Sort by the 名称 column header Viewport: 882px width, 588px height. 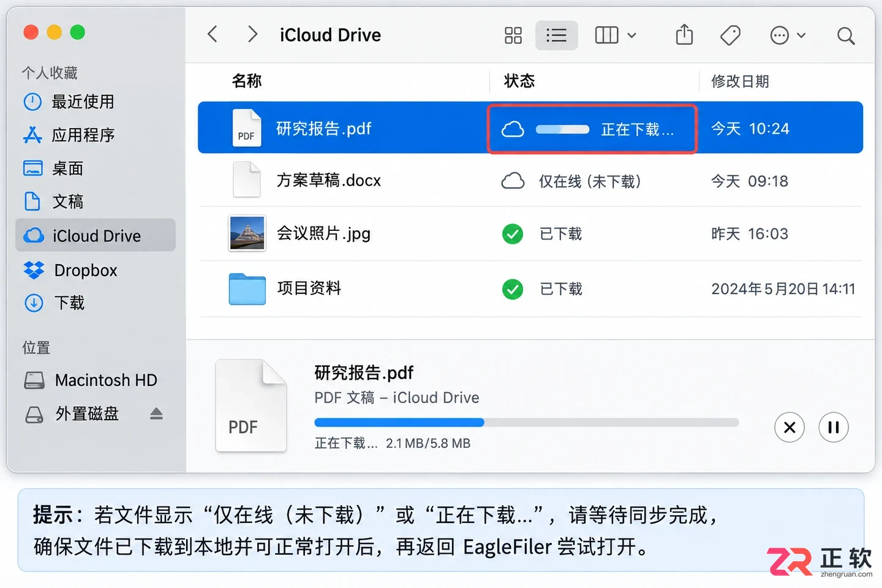pyautogui.click(x=247, y=81)
